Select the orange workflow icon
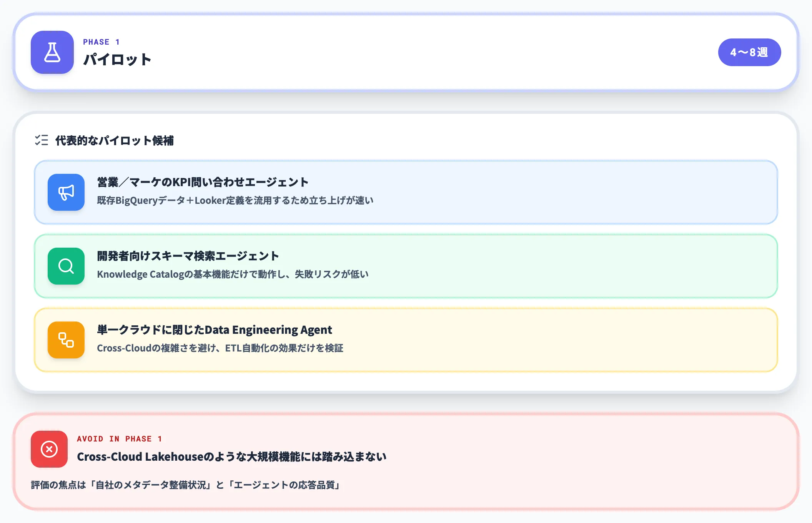The image size is (812, 523). click(65, 340)
